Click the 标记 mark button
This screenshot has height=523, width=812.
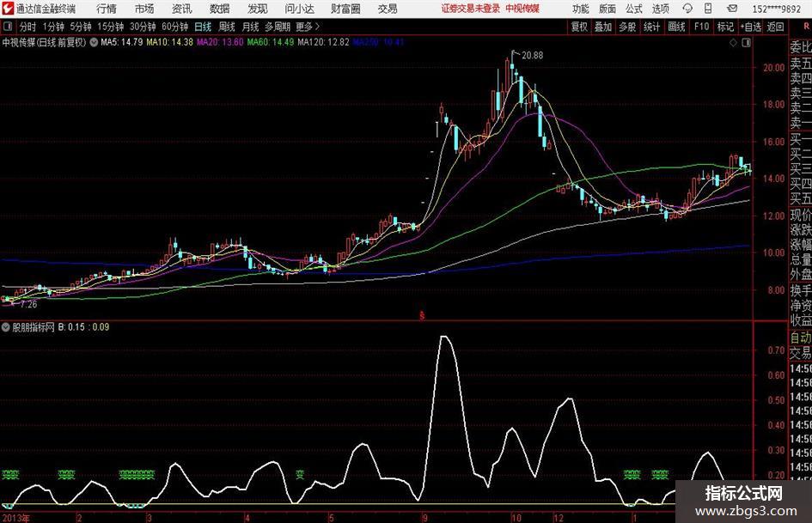point(725,27)
